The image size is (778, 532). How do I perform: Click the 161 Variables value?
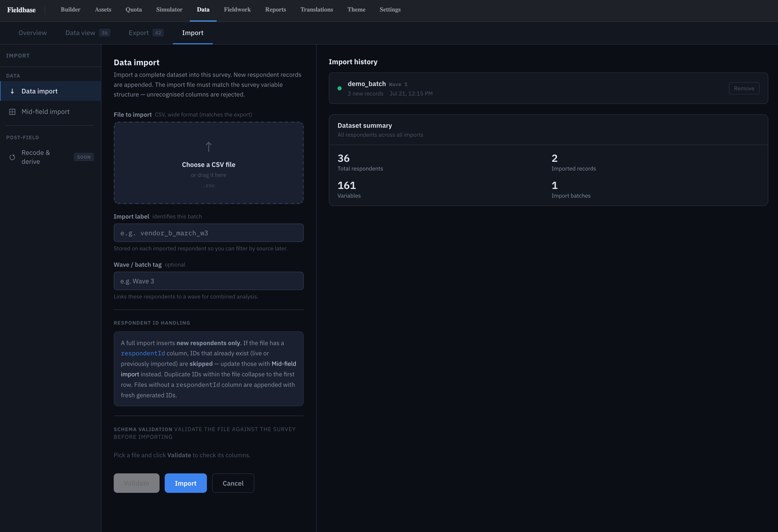click(x=346, y=185)
